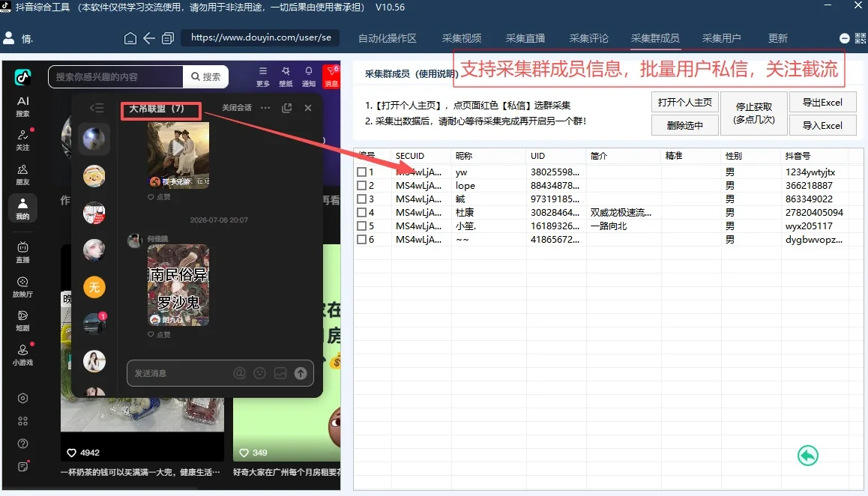Viewport: 868px width, 496px height.
Task: Click the help question mark icon in sidebar
Action: pyautogui.click(x=22, y=444)
